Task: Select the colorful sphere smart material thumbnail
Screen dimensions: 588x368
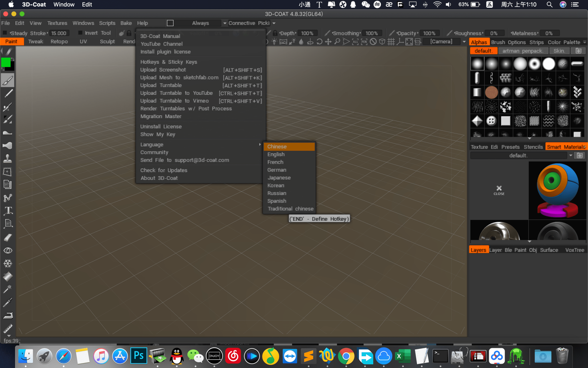Action: point(557,190)
